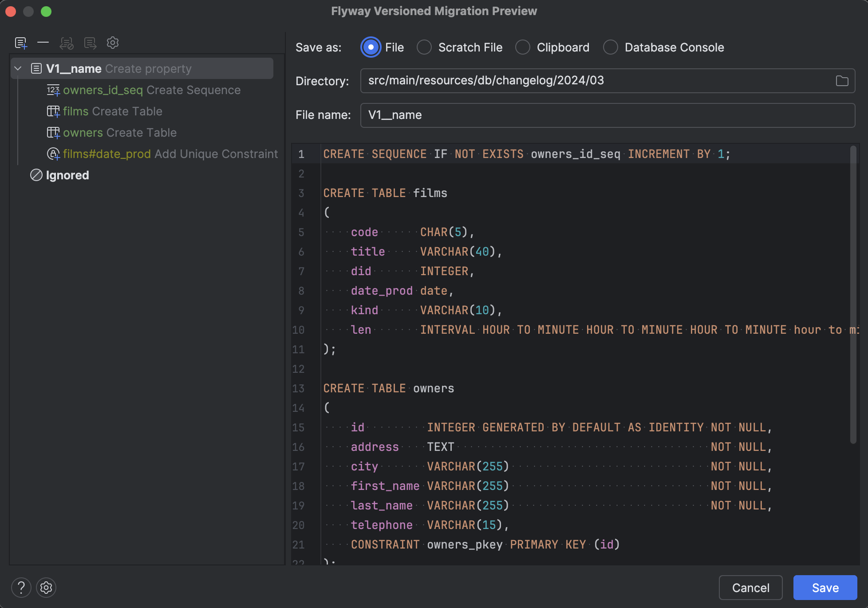This screenshot has width=868, height=608.
Task: Collapse the V1__name migration tree
Action: click(18, 68)
